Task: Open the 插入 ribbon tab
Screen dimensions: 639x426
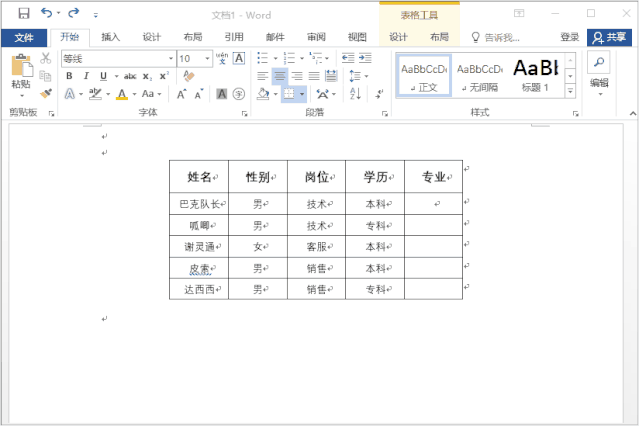Action: click(x=110, y=37)
